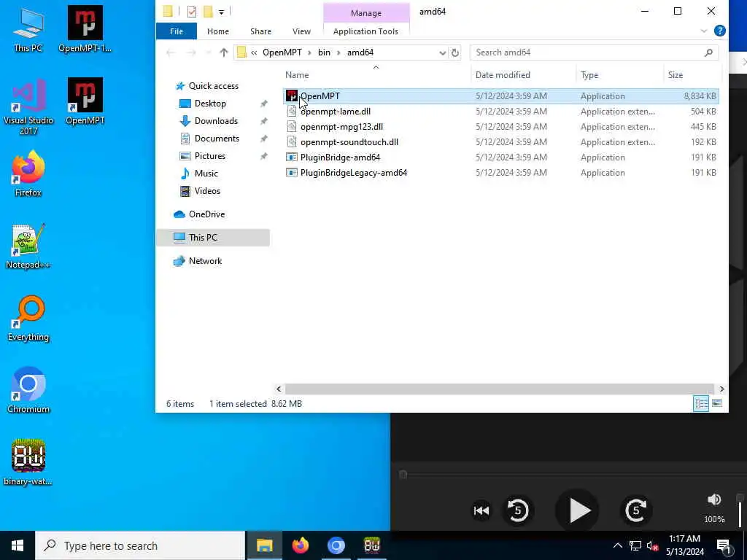Select the Firefox desktop shortcut

coord(28,174)
